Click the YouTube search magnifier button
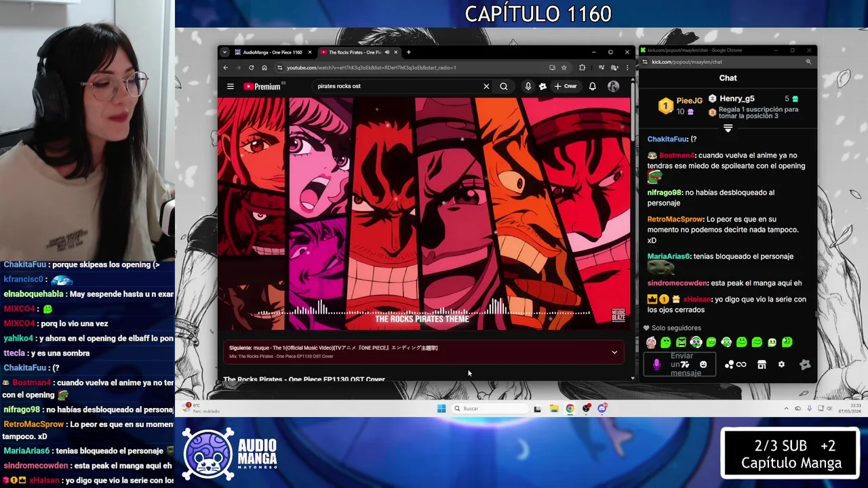Viewport: 868px width, 488px height. click(504, 86)
